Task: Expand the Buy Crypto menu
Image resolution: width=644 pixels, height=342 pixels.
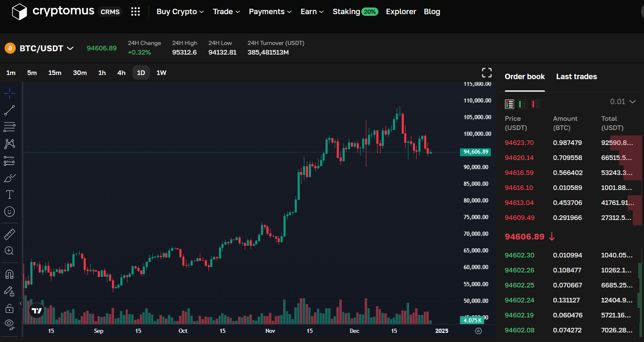Action: click(x=180, y=12)
